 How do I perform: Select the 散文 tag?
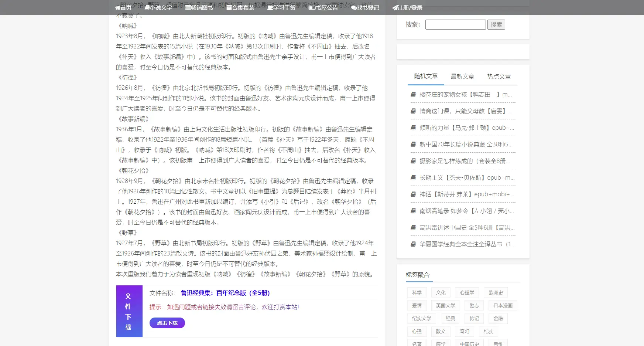tap(441, 331)
